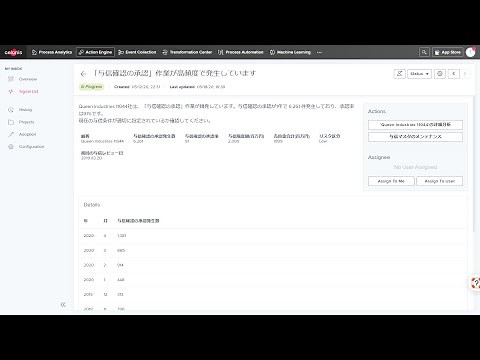Click the Celonis logo
This screenshot has width=480, height=360.
pyautogui.click(x=13, y=52)
